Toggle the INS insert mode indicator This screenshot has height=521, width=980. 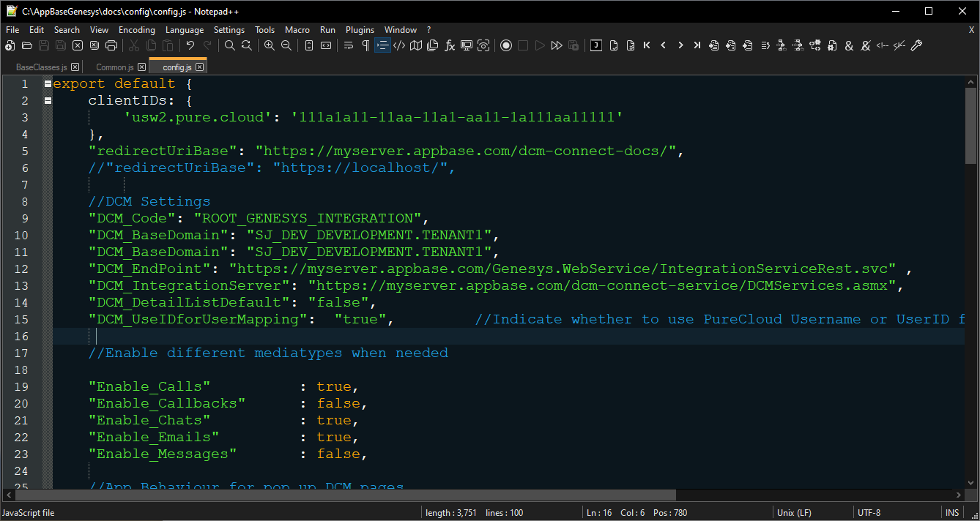tap(953, 513)
